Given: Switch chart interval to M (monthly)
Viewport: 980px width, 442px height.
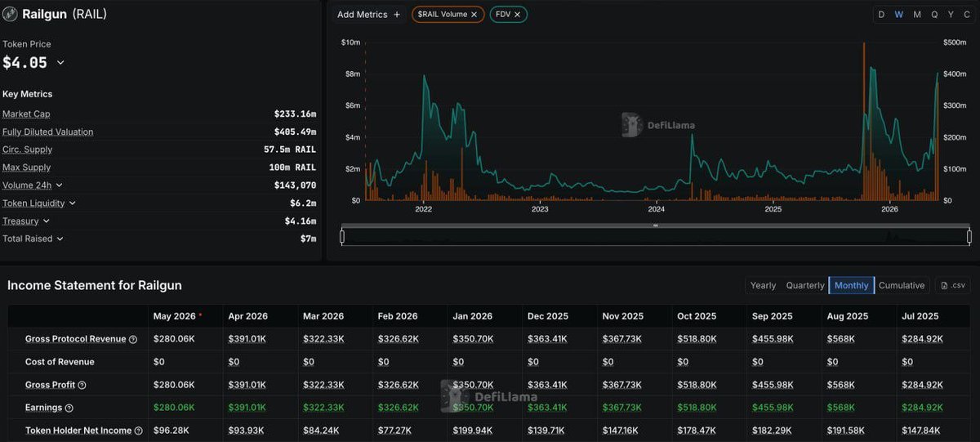Looking at the screenshot, I should coord(917,15).
